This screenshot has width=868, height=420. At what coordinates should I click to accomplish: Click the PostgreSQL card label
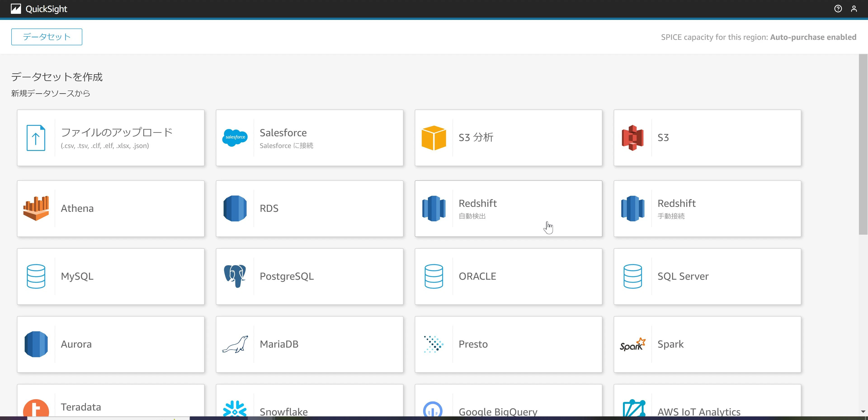[x=287, y=277]
